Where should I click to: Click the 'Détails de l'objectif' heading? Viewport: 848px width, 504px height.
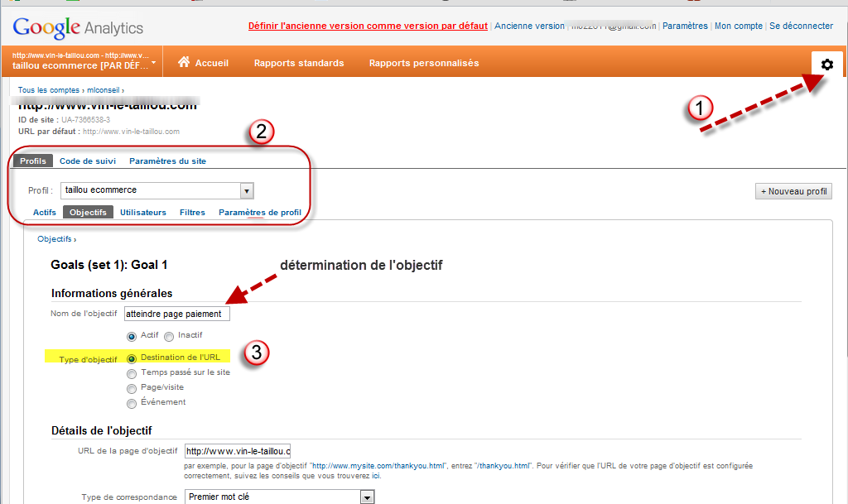click(102, 430)
